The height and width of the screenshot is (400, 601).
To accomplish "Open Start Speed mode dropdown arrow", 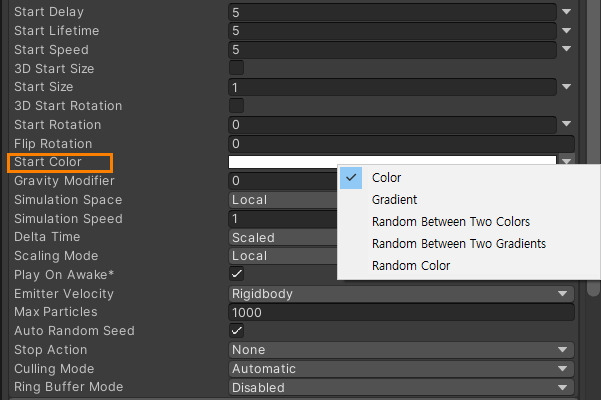I will (567, 49).
